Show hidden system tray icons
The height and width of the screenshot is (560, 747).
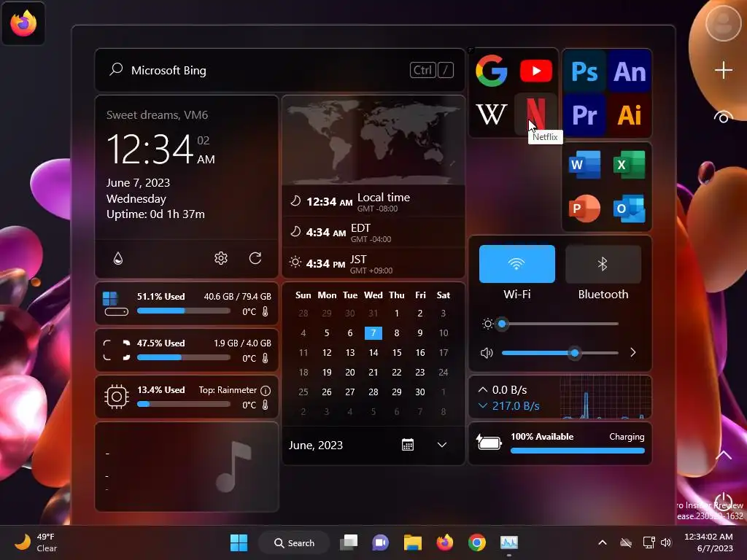coord(602,542)
